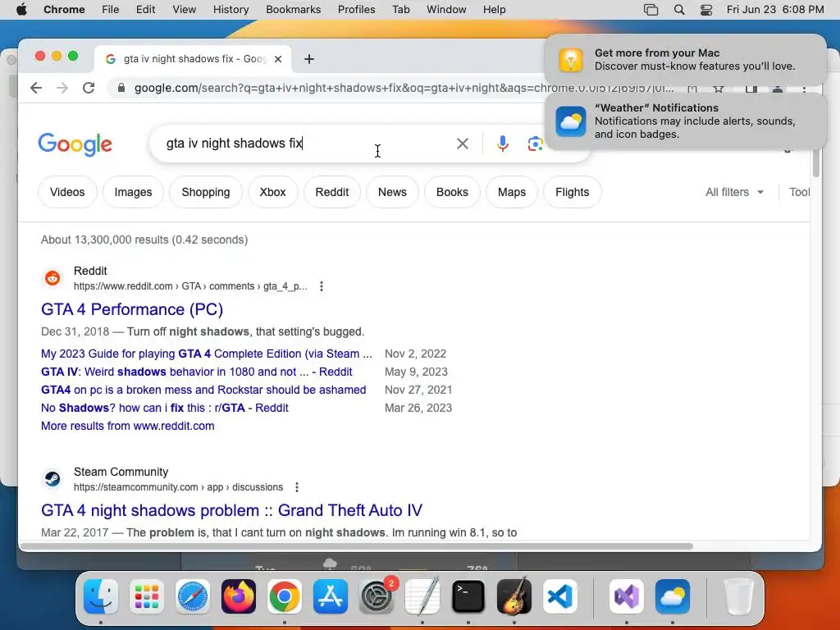
Task: Launch Firefox from the Dock
Action: [239, 597]
